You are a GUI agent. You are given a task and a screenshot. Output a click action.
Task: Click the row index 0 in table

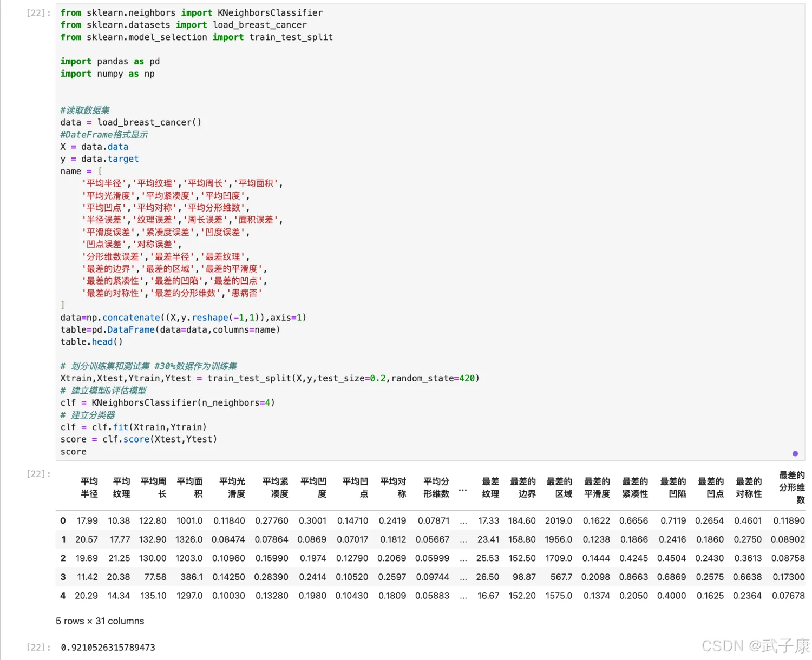[x=63, y=520]
